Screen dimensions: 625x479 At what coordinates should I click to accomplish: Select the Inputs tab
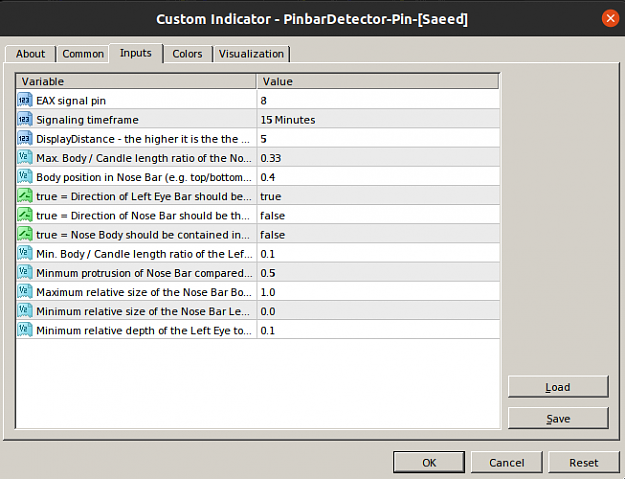[136, 53]
